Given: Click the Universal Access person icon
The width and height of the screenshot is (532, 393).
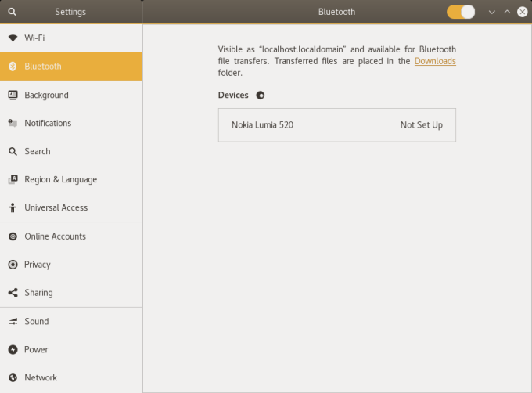Looking at the screenshot, I should pyautogui.click(x=13, y=207).
